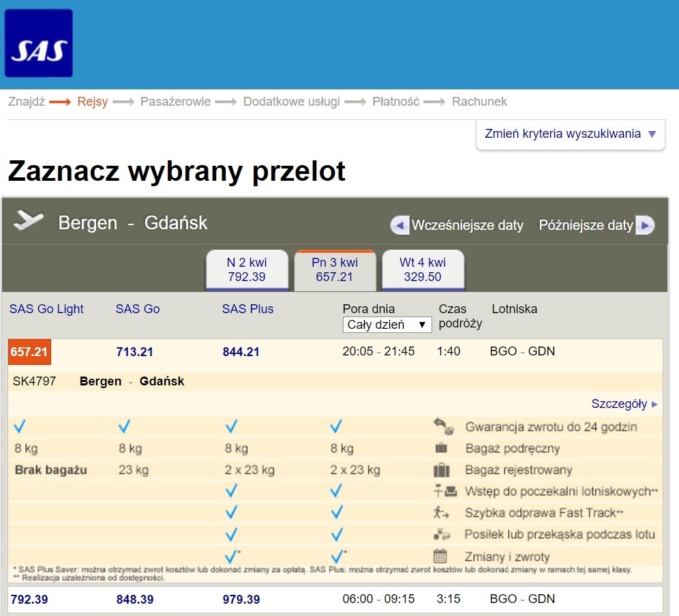679x616 pixels.
Task: Click the Zaznacz wybrany przelot heading
Action: point(177,171)
